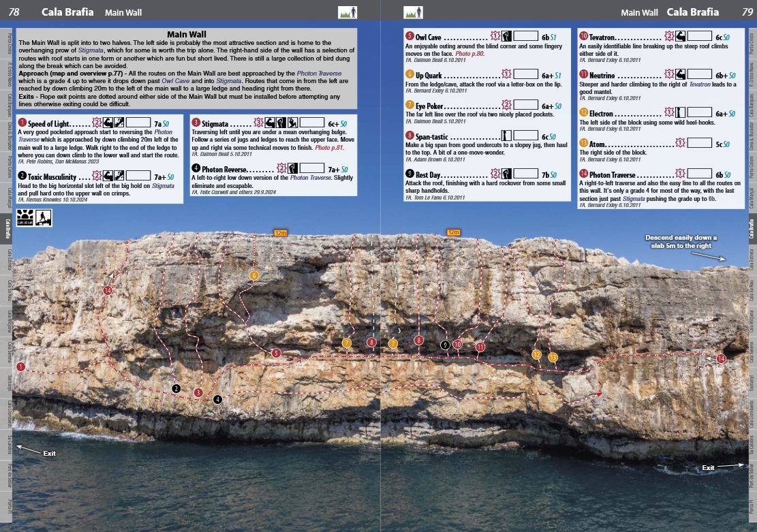757x532 pixels.
Task: Click the crag symbol icon in page 78 header
Action: tap(347, 12)
